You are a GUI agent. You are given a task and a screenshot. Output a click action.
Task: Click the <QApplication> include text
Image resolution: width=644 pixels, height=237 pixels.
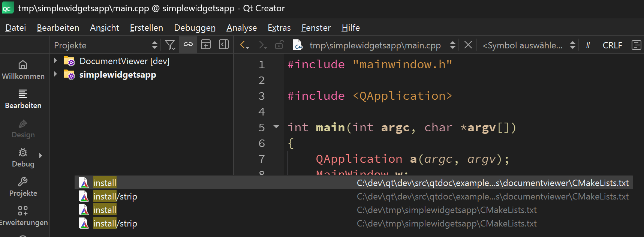(402, 96)
